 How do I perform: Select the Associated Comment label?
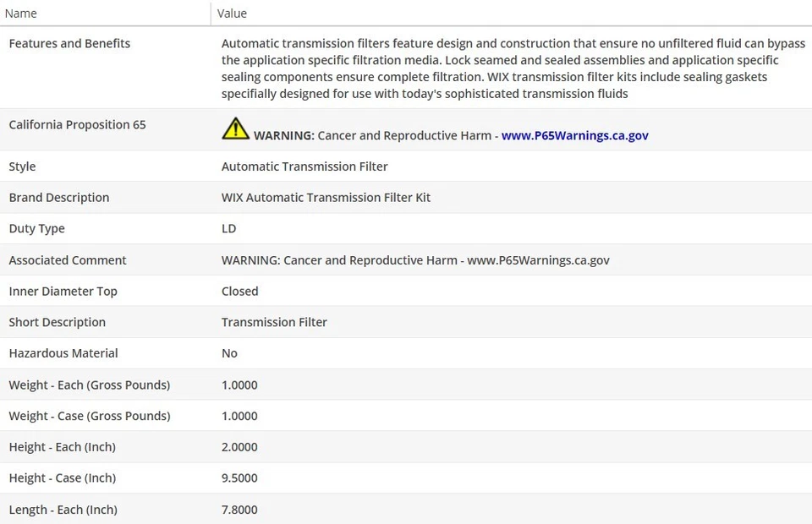(x=68, y=260)
